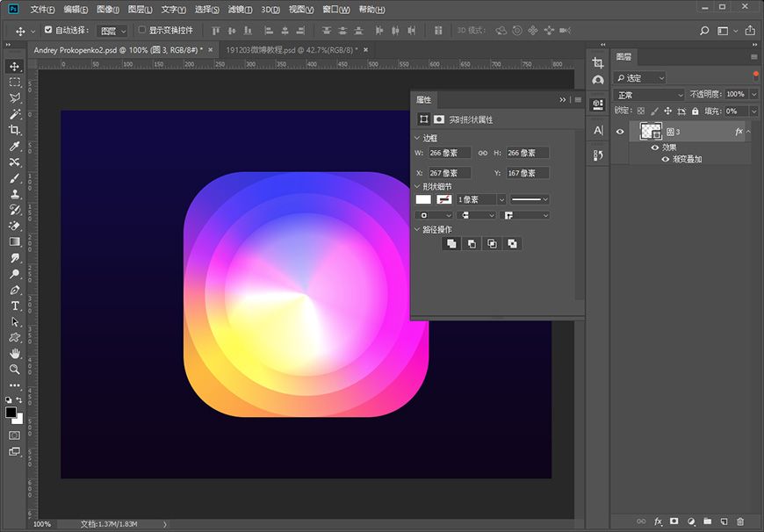Subtract front shape in path operations
Screen dimensions: 764x532
(472, 243)
